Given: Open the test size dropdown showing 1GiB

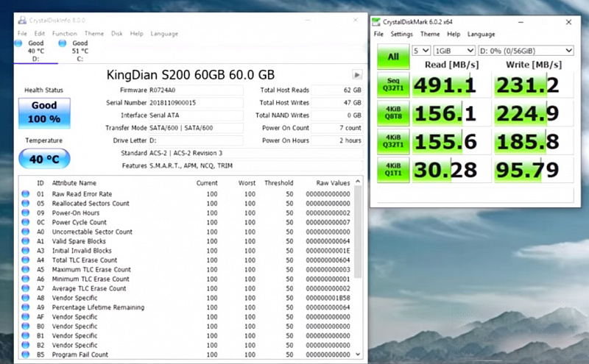Looking at the screenshot, I should point(454,51).
